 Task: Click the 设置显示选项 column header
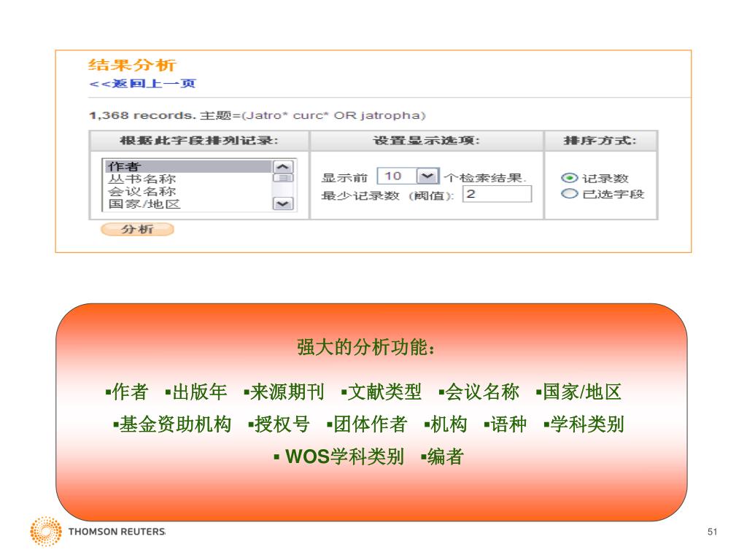click(426, 141)
